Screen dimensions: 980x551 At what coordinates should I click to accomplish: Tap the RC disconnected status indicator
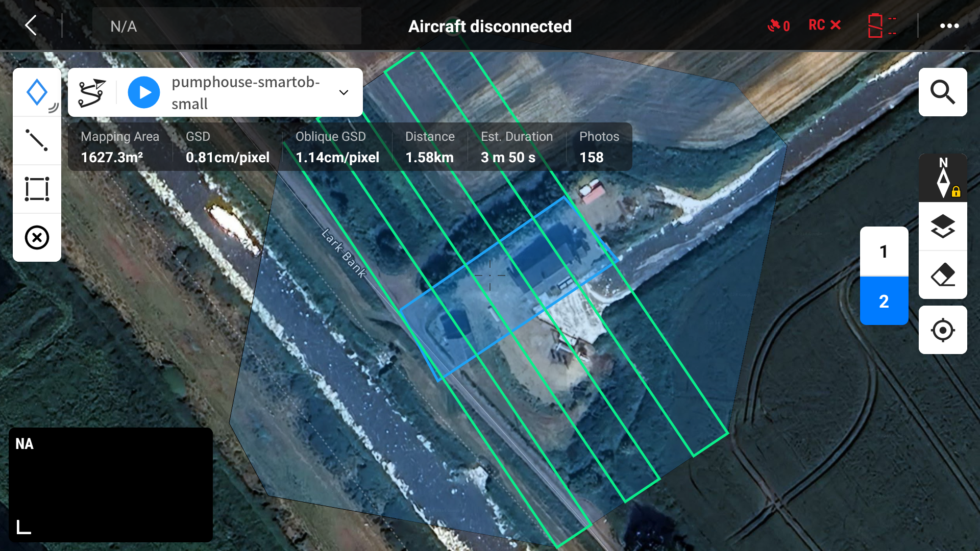(x=824, y=25)
